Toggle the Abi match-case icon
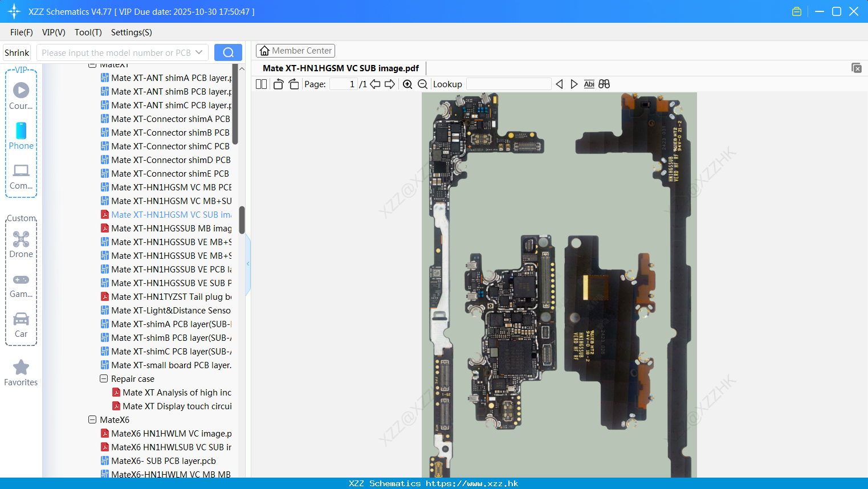 [x=589, y=84]
